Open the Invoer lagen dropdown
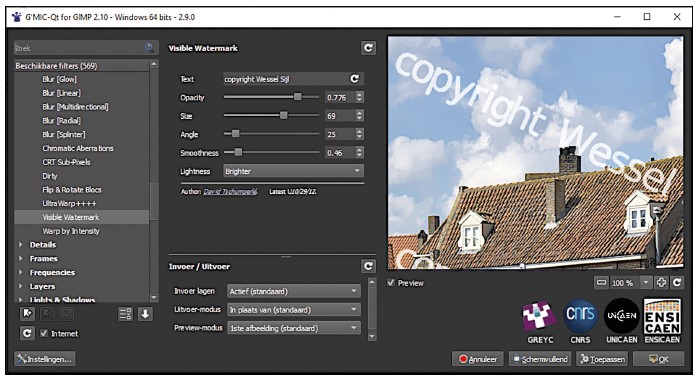 pos(293,292)
